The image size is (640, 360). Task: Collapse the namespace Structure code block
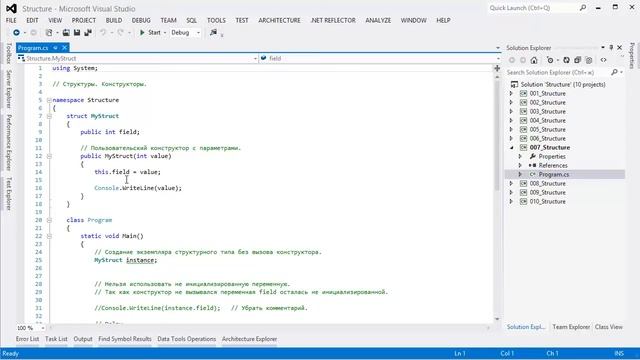pyautogui.click(x=49, y=100)
